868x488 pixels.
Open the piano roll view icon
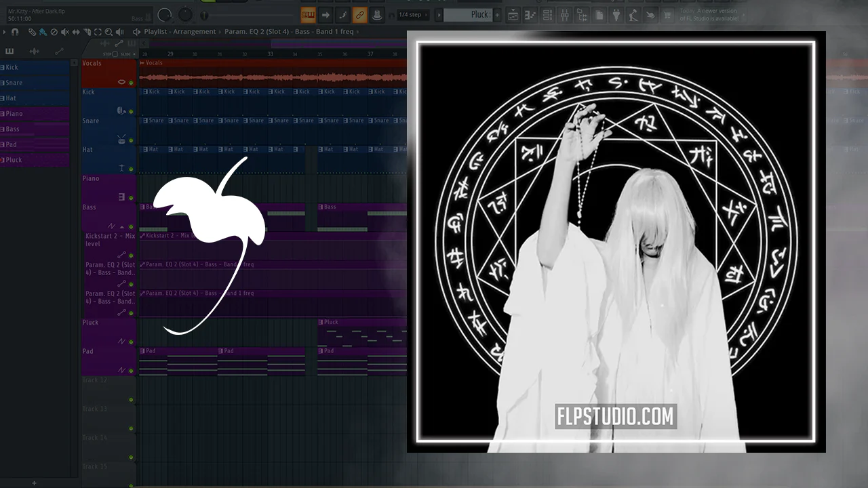530,14
